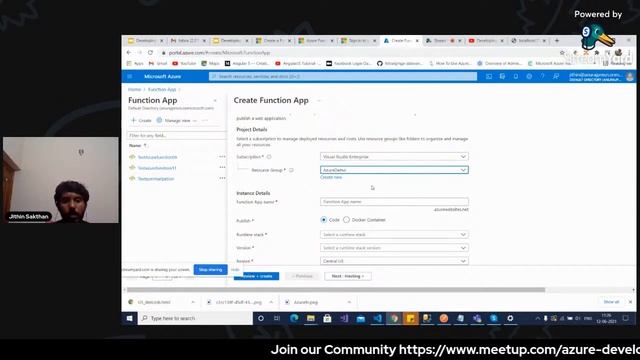Go to Function App breadcrumb link
Screen dimensions: 640x360
(162, 89)
